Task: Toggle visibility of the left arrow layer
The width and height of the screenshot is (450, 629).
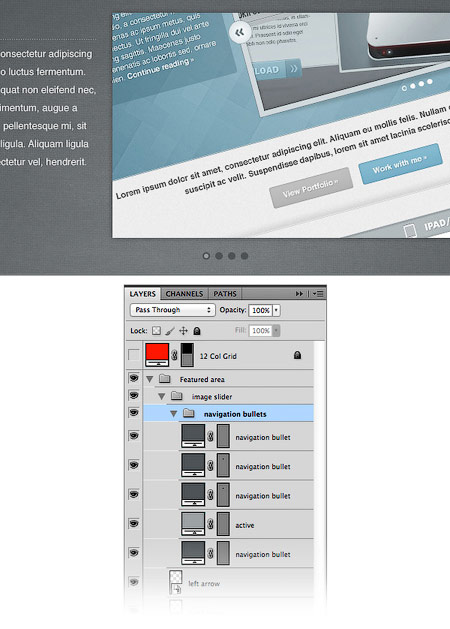Action: point(134,582)
